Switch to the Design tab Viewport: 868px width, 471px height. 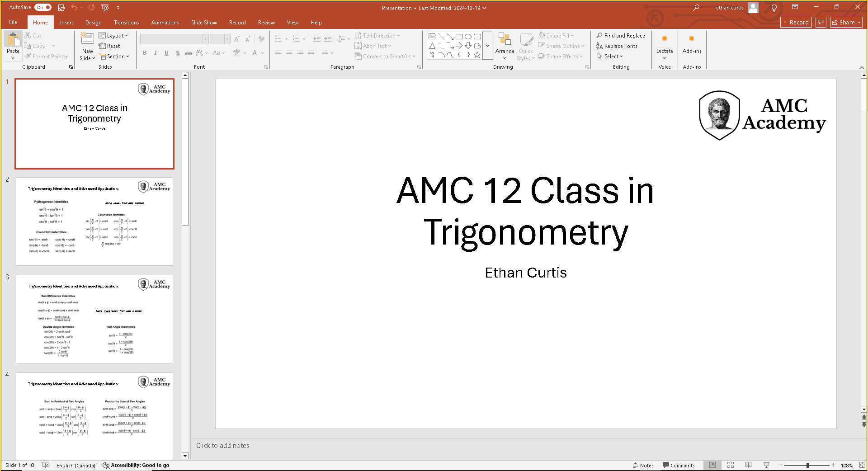pos(93,23)
